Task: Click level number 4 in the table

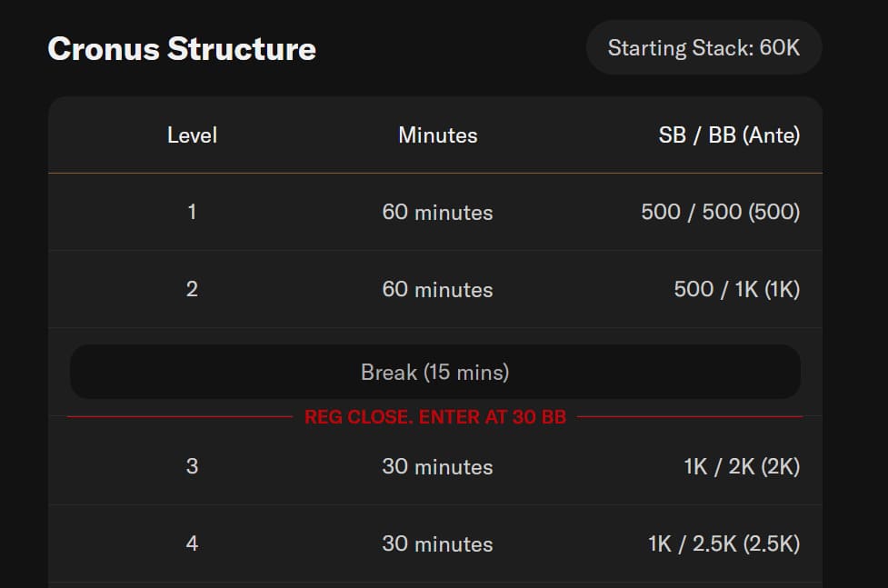Action: pyautogui.click(x=192, y=543)
